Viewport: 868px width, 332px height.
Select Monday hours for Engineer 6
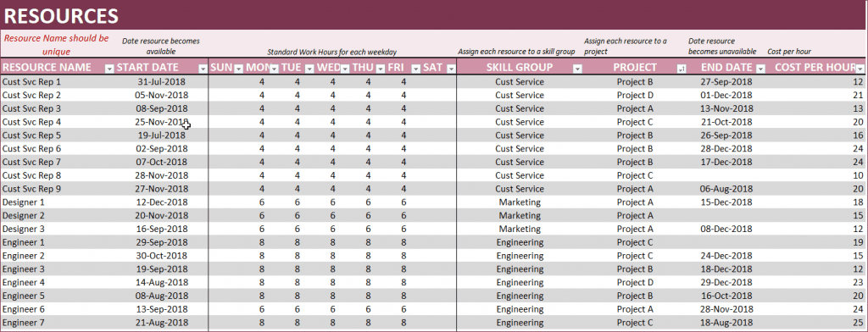tap(262, 309)
